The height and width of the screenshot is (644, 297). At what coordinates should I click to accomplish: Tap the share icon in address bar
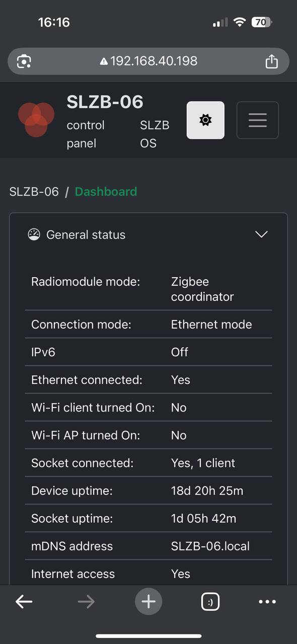(x=271, y=61)
